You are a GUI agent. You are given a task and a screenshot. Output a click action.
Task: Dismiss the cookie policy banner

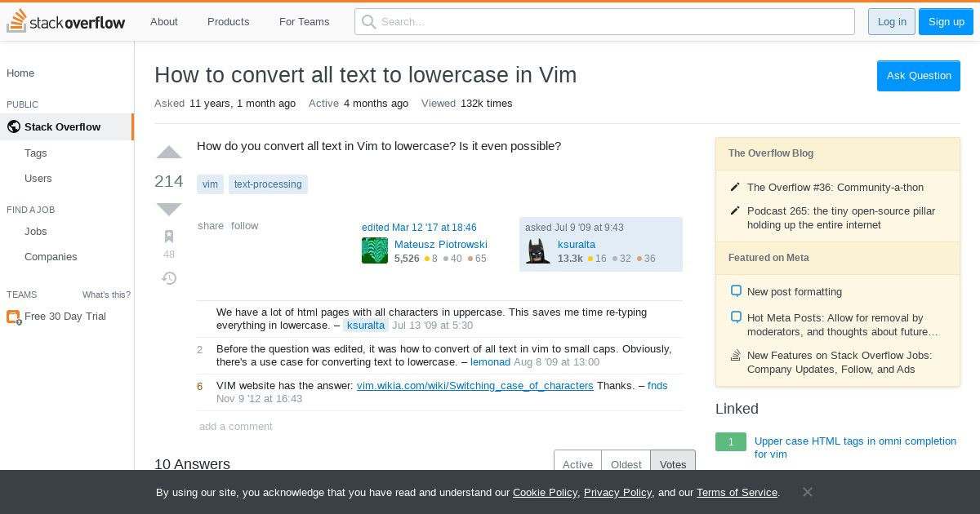tap(807, 492)
